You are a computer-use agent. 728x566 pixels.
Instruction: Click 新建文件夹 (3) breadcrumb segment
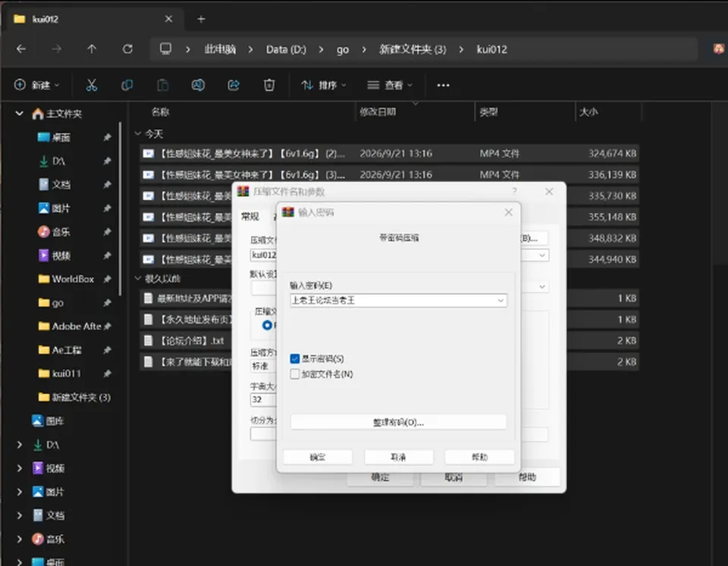(x=413, y=49)
